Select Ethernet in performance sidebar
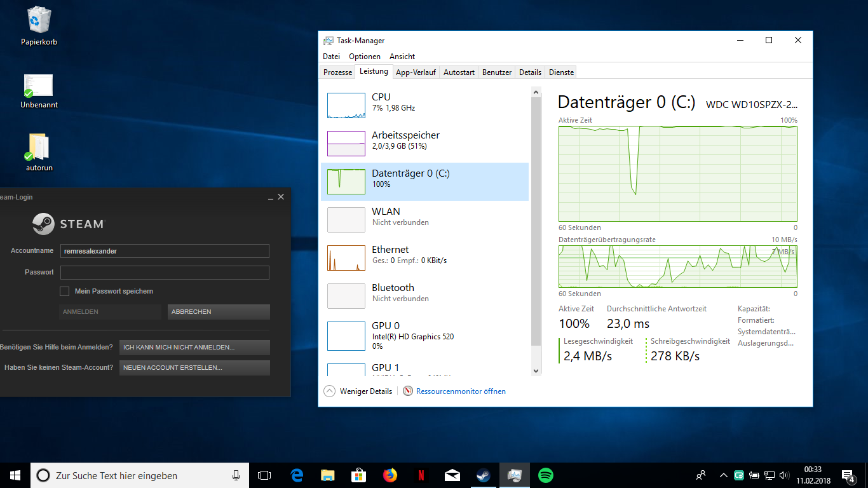 (424, 258)
